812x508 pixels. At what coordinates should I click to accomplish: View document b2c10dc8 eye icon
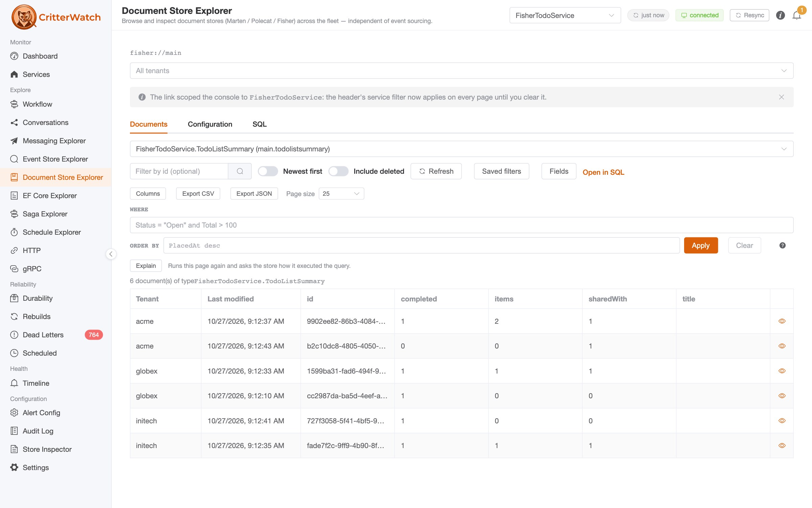click(x=782, y=346)
